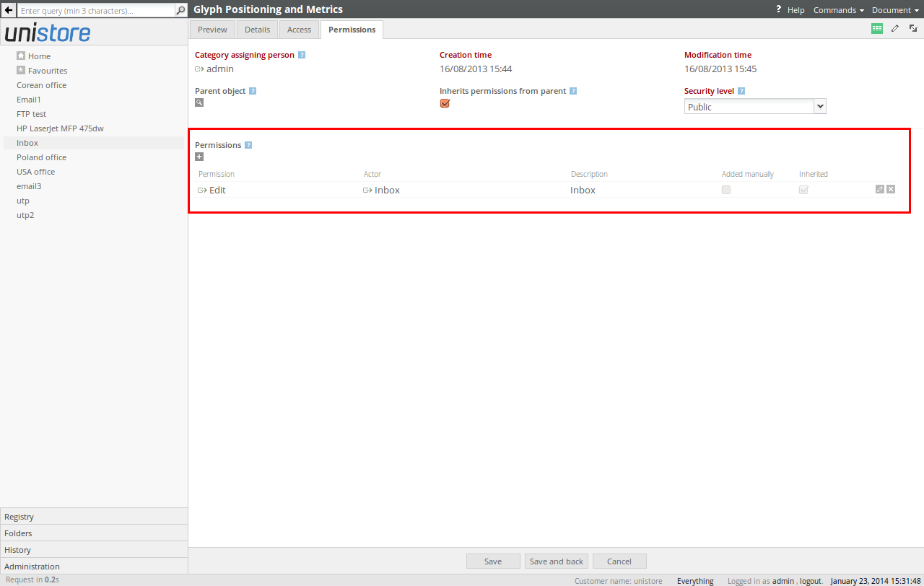Click the Save and back button
924x586 pixels.
point(557,561)
